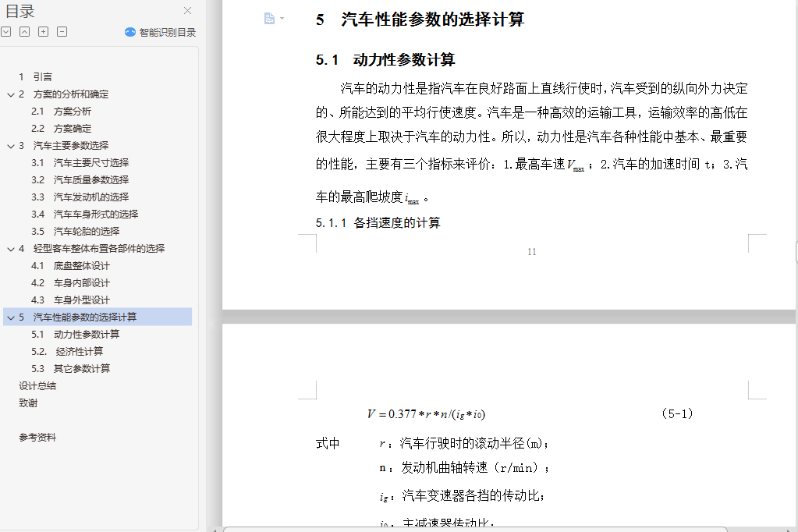Select outline entry 2 方案的分析和确定
This screenshot has height=532, width=798.
(64, 94)
